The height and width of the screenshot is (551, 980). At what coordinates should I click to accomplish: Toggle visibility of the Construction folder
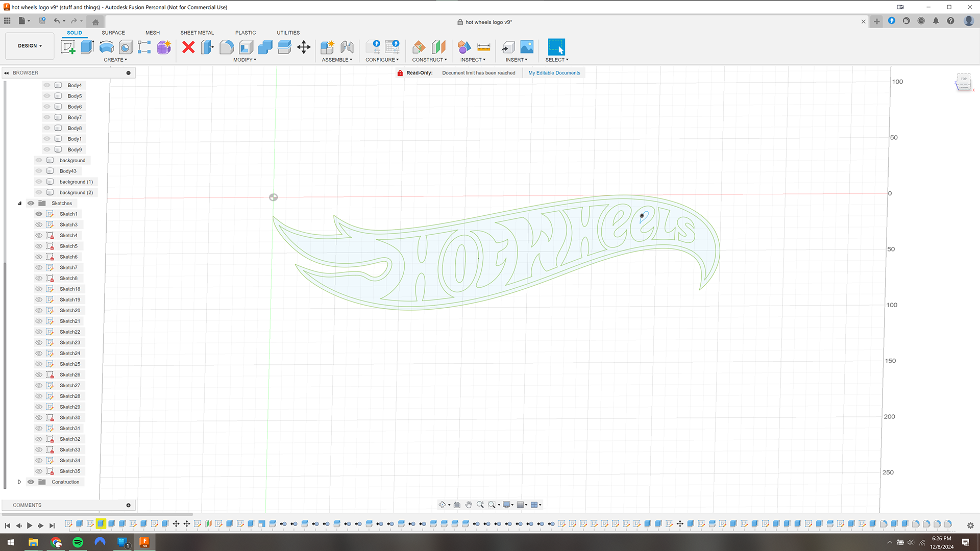[31, 482]
